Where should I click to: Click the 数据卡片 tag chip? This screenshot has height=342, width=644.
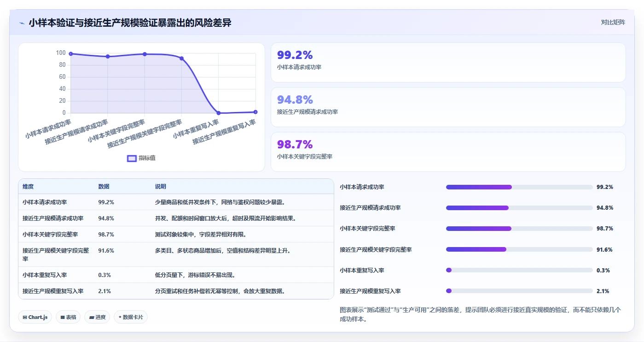tap(131, 317)
